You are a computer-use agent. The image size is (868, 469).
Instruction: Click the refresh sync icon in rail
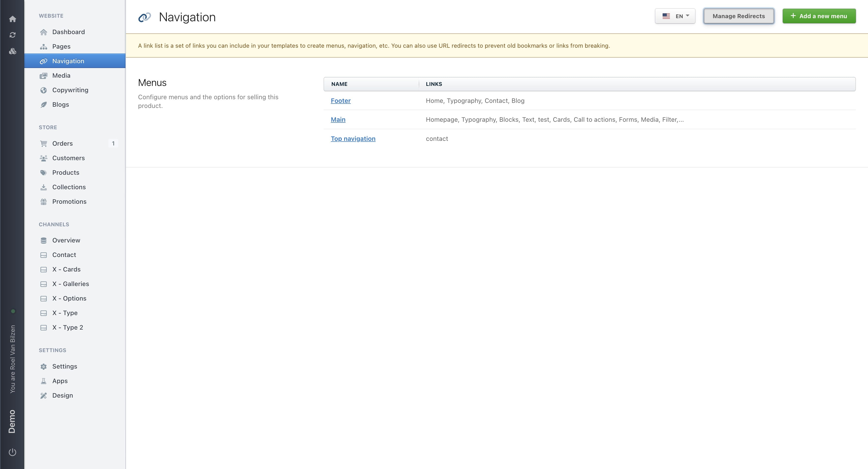tap(12, 35)
